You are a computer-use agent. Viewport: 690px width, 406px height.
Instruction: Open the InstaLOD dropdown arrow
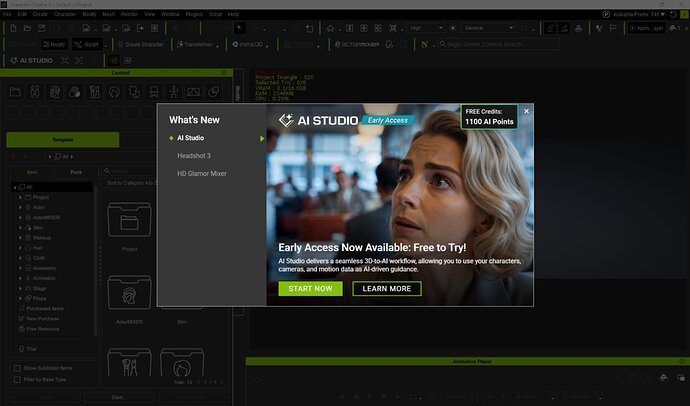[267, 45]
